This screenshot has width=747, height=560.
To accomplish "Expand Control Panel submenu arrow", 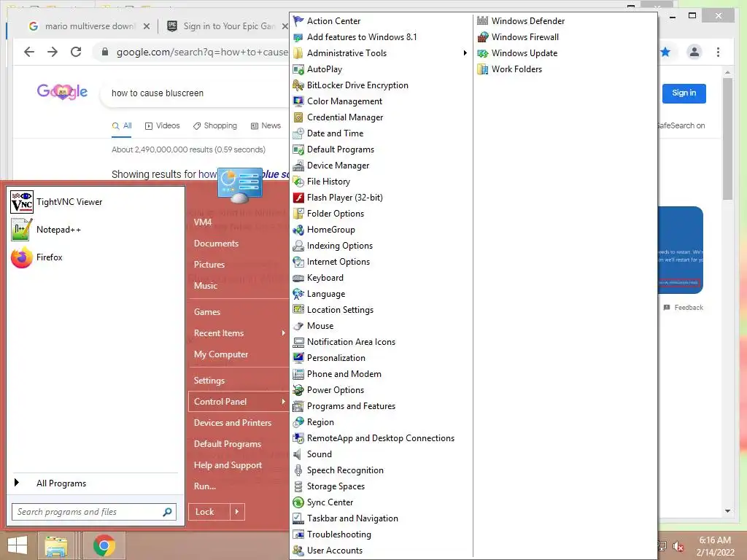I will (x=284, y=402).
